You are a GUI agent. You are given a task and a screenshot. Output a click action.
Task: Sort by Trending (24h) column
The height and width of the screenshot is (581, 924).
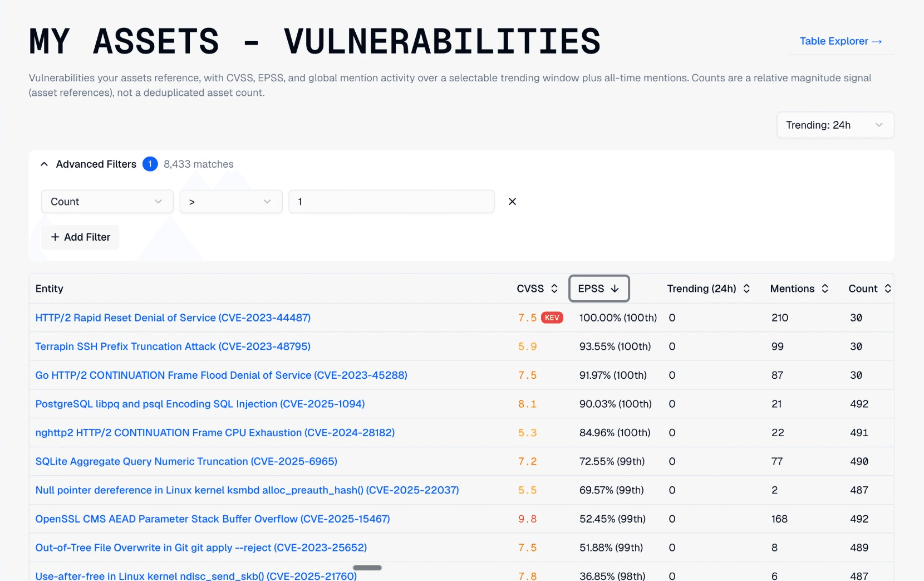[x=709, y=289]
